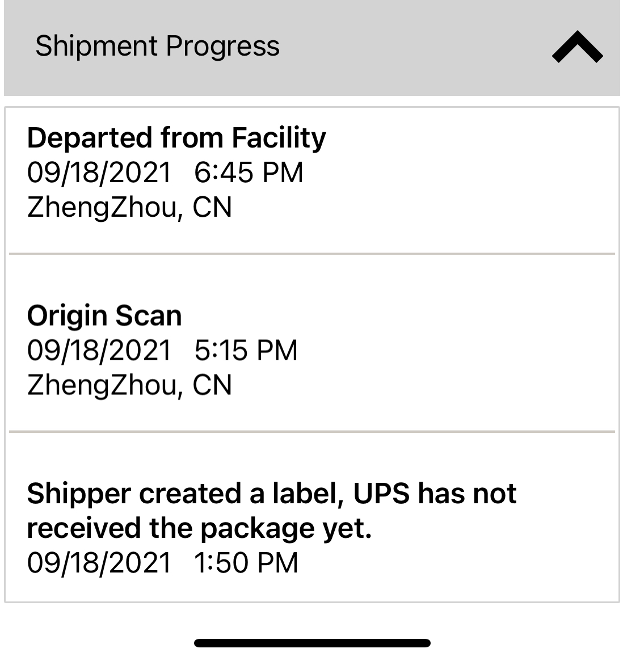Tap the Shipment Progress header title

(x=157, y=46)
